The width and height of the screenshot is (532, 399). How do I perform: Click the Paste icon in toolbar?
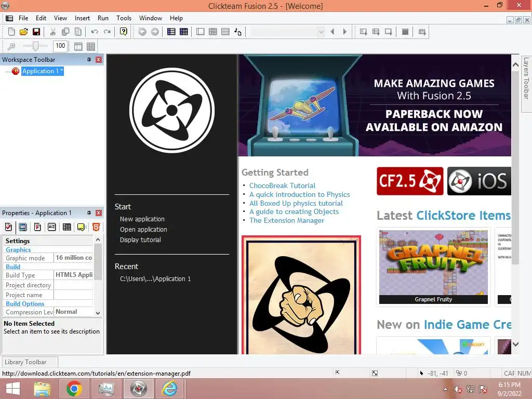point(78,32)
